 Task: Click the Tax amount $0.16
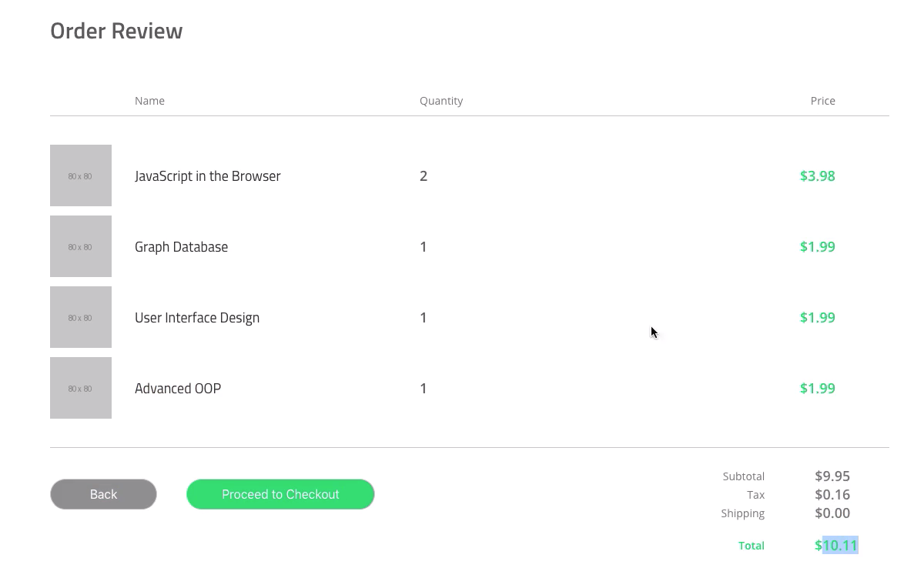(x=832, y=495)
